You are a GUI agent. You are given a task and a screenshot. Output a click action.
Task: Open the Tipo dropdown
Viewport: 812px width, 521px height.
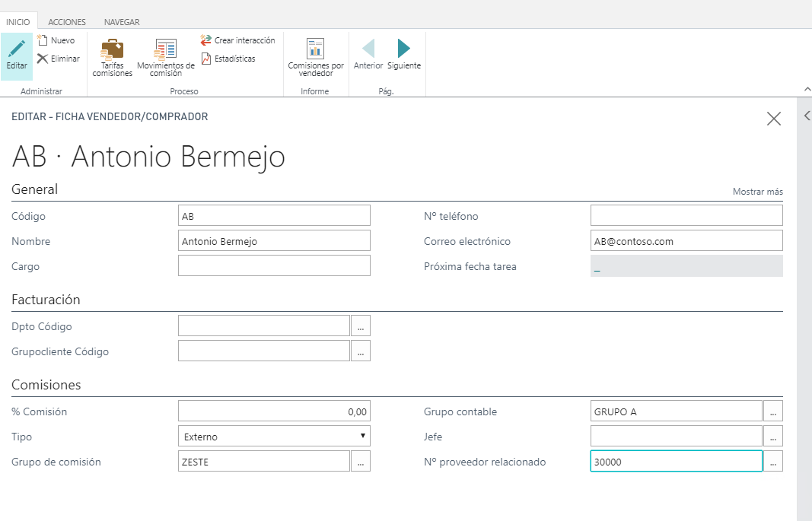pos(274,436)
